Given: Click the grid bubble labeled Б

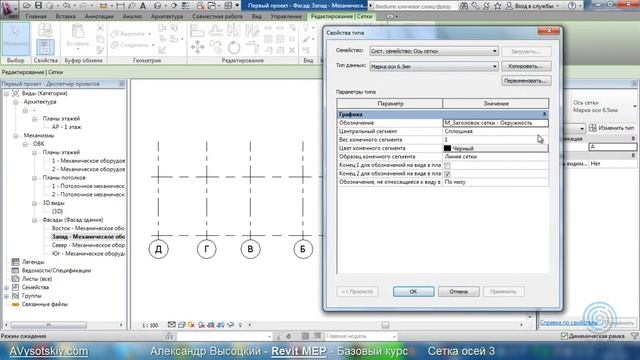Looking at the screenshot, I should click(303, 249).
